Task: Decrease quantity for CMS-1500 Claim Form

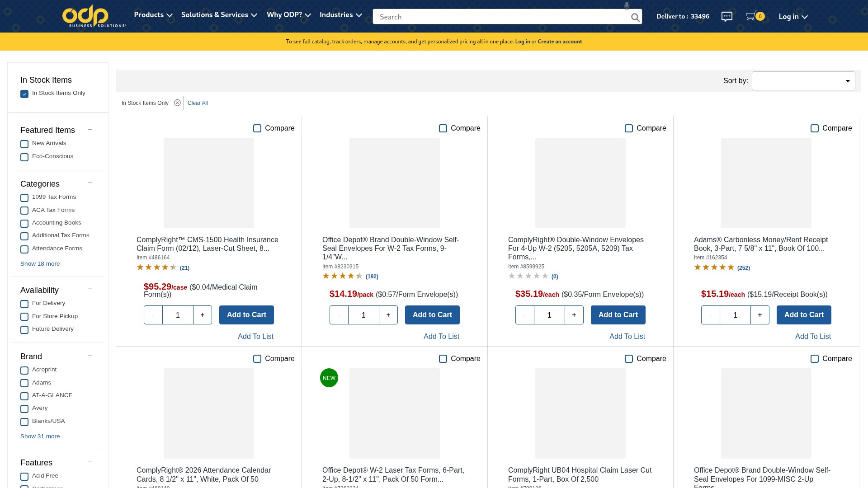Action: coord(153,315)
